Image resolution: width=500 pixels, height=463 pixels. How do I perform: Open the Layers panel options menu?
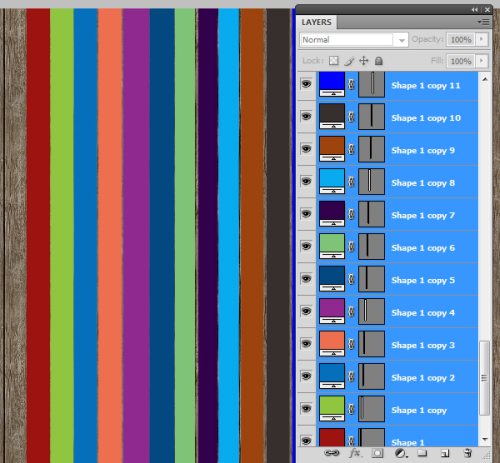tap(484, 22)
